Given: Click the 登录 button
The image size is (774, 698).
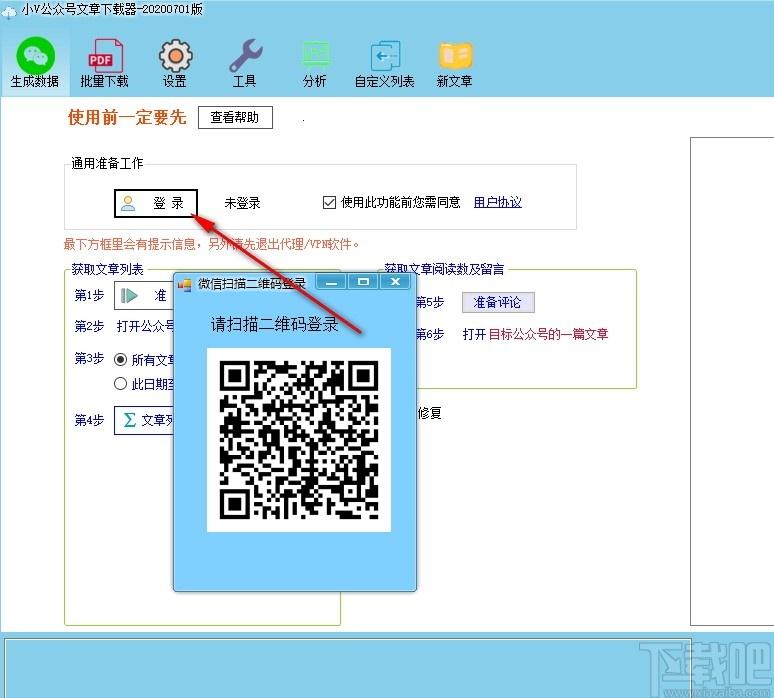Looking at the screenshot, I should 155,203.
